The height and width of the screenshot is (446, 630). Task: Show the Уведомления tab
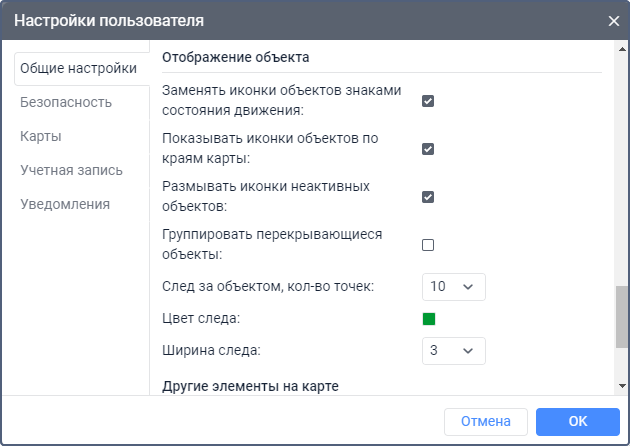65,204
